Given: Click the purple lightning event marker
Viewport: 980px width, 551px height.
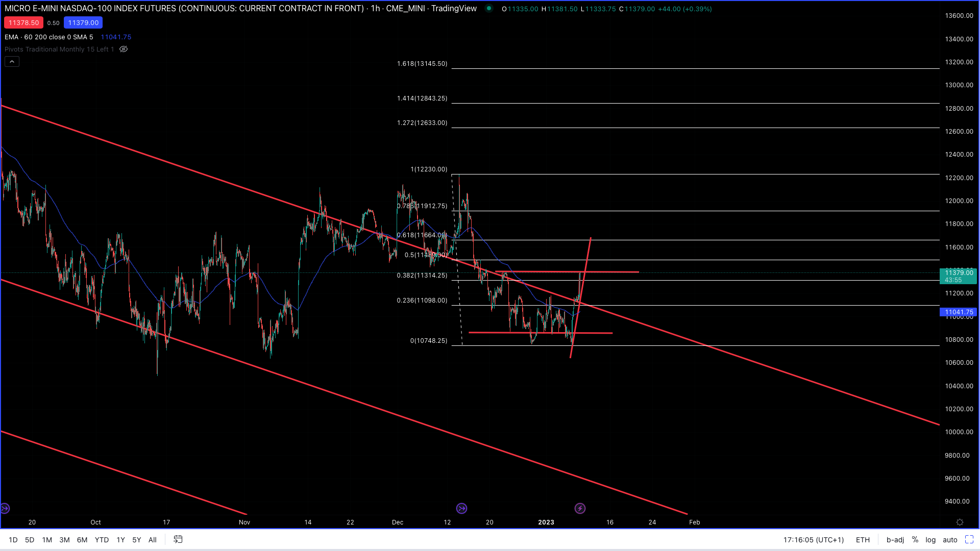Looking at the screenshot, I should 580,509.
